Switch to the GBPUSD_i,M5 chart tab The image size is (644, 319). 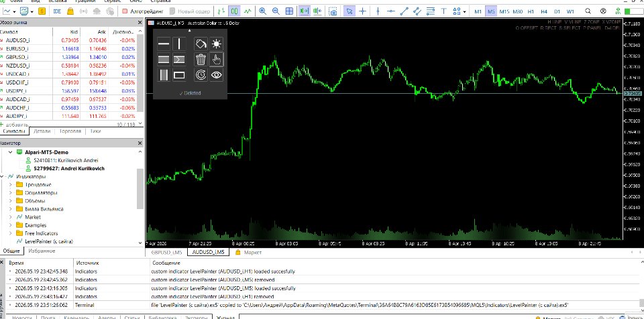tap(166, 253)
